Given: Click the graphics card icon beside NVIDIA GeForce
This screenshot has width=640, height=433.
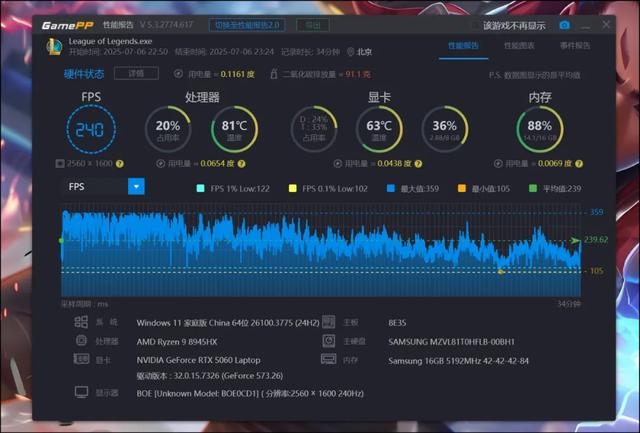Looking at the screenshot, I should [x=81, y=359].
